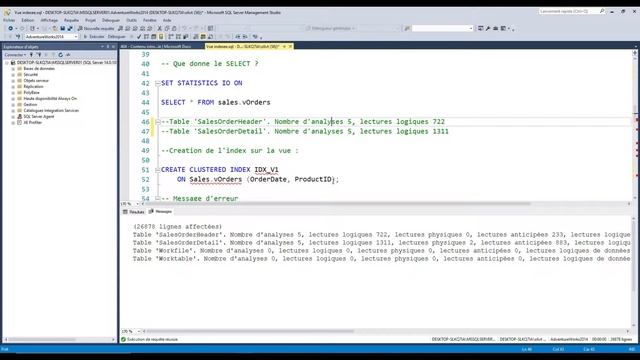640x360 pixels.
Task: Click line 44 'SELECT * FROM sales.vOrders'
Action: point(216,102)
